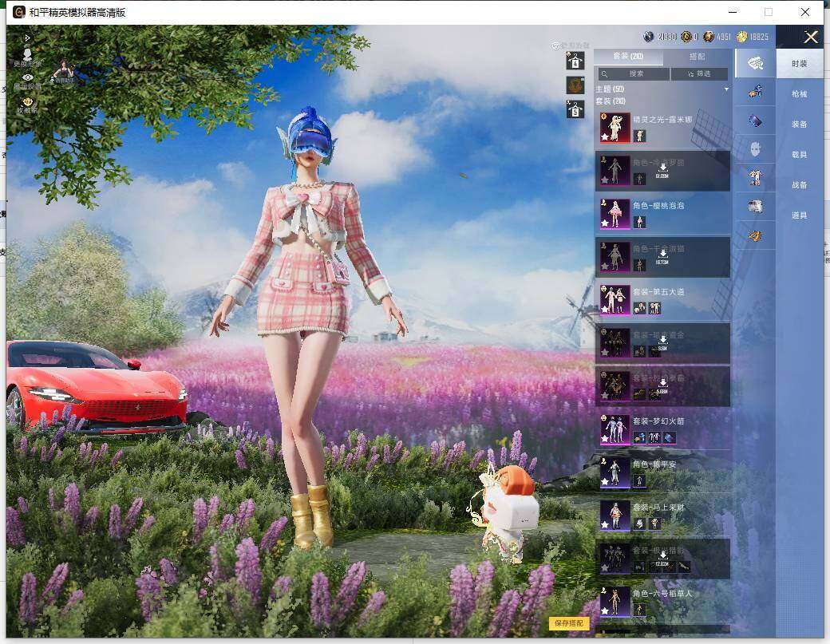
Task: Click the gold coin currency icon showing 18825
Action: click(x=742, y=37)
